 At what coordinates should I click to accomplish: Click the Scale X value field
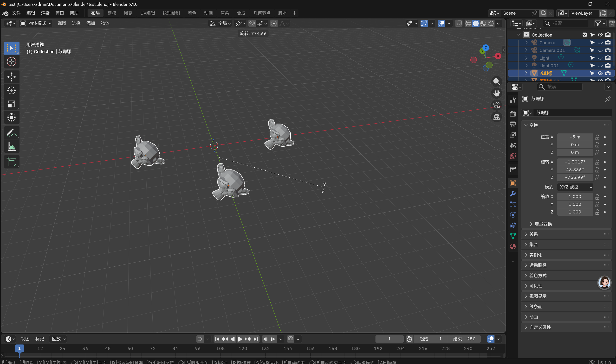pos(575,196)
